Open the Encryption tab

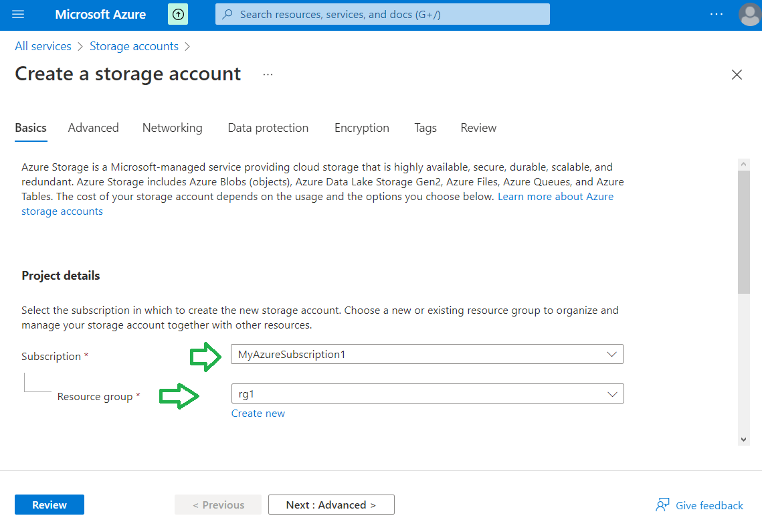point(361,128)
